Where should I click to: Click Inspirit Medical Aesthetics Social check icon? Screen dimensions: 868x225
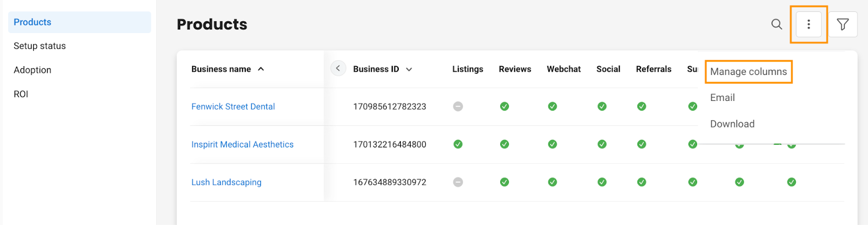click(602, 144)
